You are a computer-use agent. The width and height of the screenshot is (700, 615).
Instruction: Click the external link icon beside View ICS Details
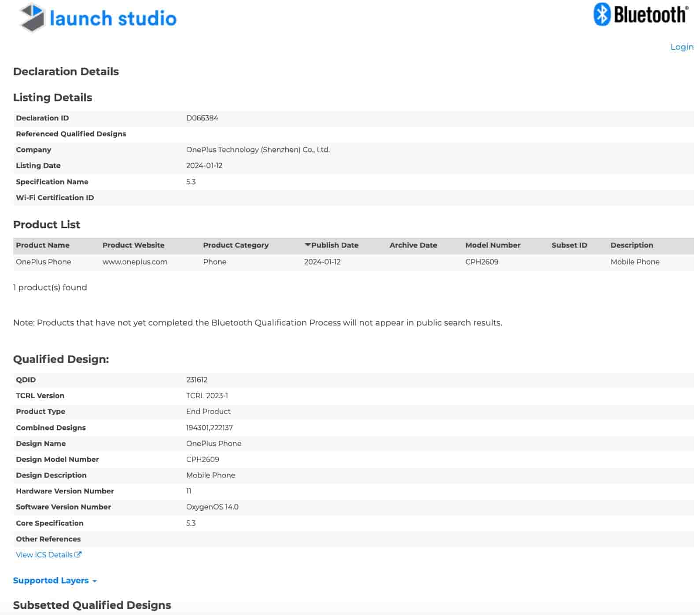click(x=78, y=555)
